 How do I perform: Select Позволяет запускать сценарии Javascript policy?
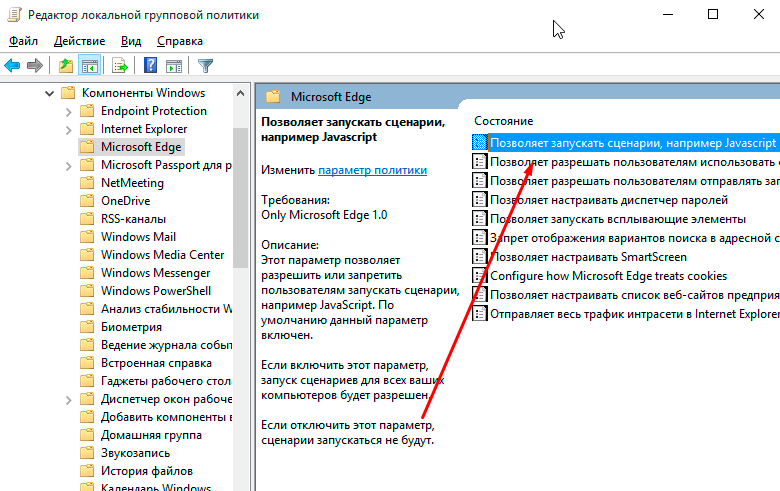coord(633,143)
